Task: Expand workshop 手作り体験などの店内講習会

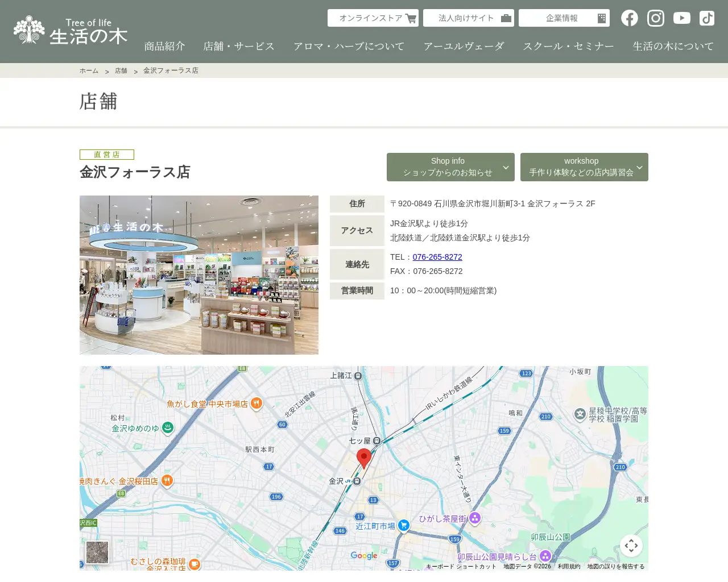Action: click(x=584, y=167)
